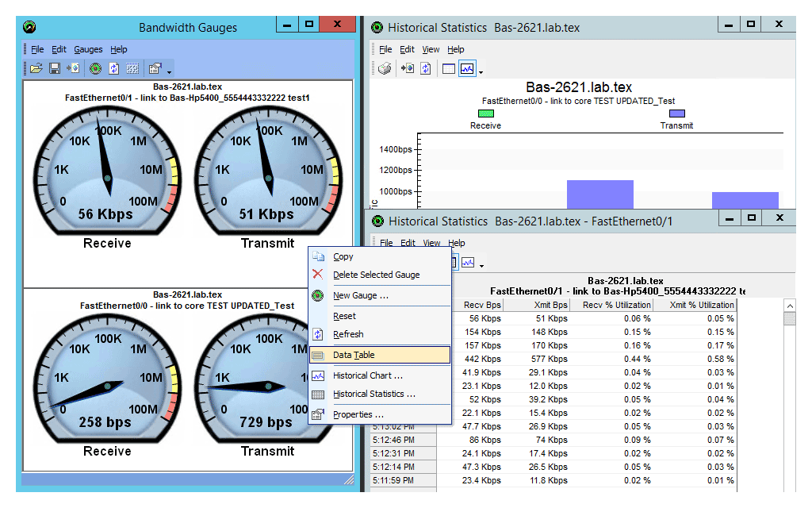Refresh Historical Statistics with its toolbar icon
This screenshot has height=508, width=812.
[x=424, y=67]
